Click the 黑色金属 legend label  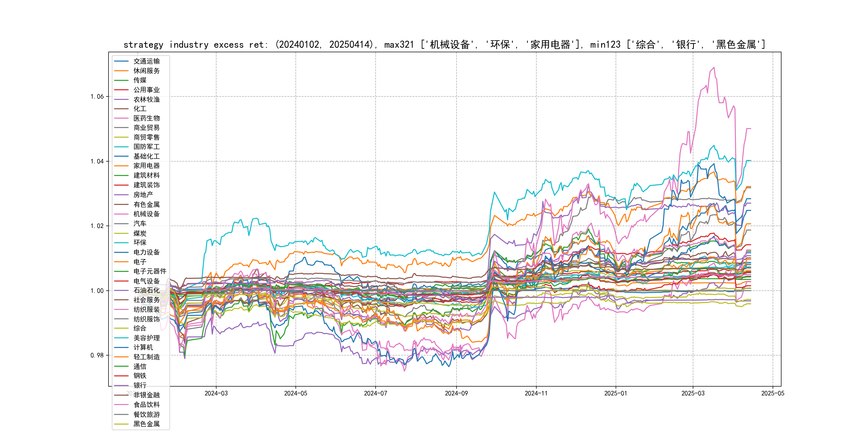point(146,424)
